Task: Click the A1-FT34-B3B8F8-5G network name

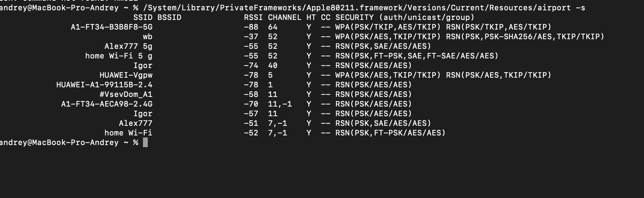Action: pyautogui.click(x=112, y=27)
